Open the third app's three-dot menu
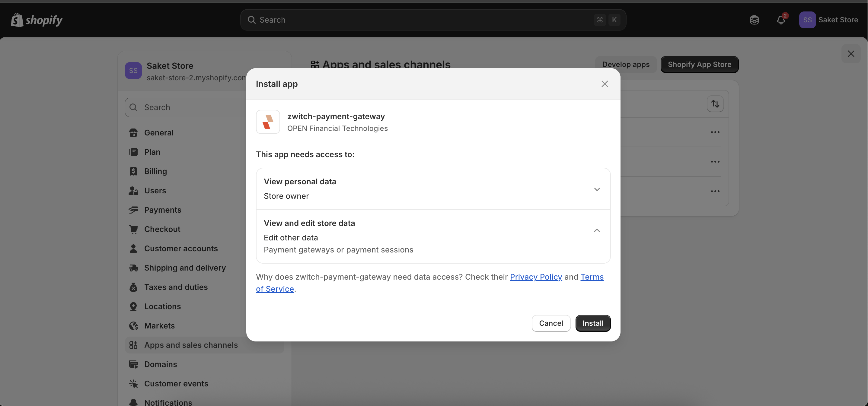The image size is (868, 406). pyautogui.click(x=715, y=191)
